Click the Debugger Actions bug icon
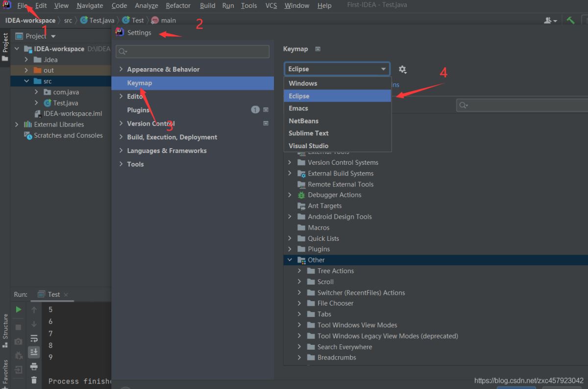This screenshot has width=588, height=389. click(x=301, y=195)
